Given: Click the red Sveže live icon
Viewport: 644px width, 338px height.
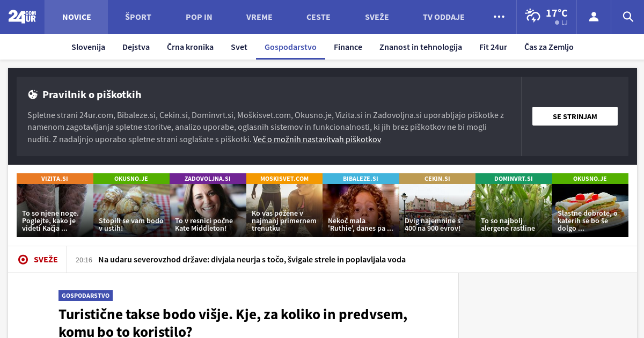Looking at the screenshot, I should (23, 260).
